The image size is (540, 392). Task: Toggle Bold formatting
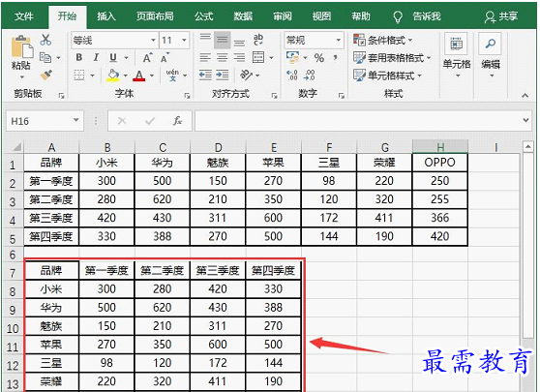point(78,57)
